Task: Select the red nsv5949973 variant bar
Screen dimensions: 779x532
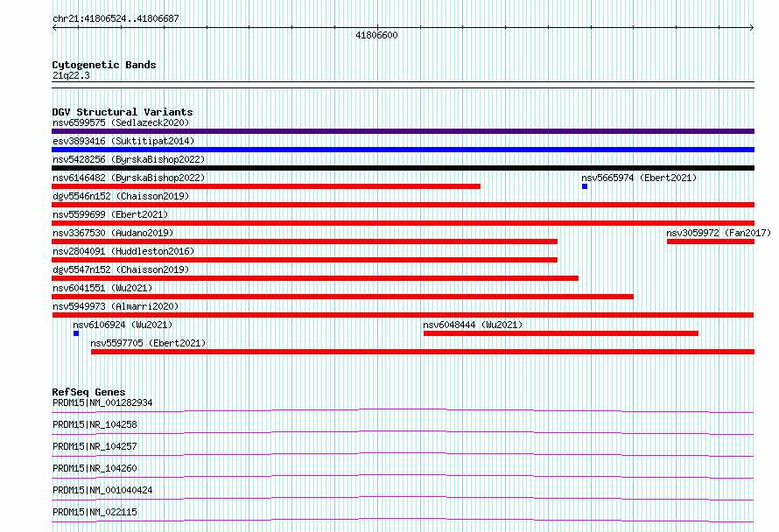Action: pyautogui.click(x=403, y=315)
